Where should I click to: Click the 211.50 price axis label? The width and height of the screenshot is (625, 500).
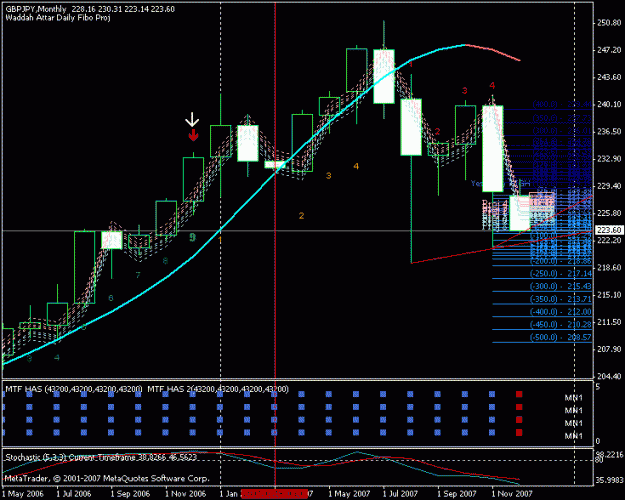609,322
